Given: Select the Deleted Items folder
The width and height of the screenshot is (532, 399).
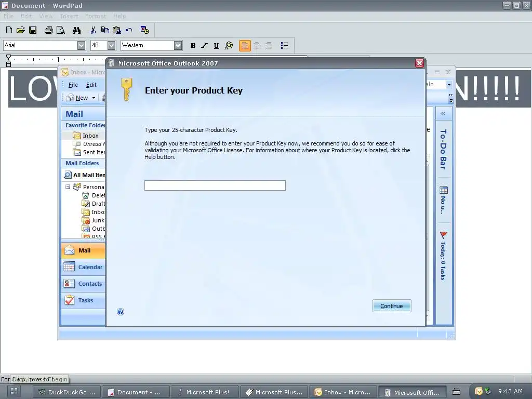Looking at the screenshot, I should [94, 195].
